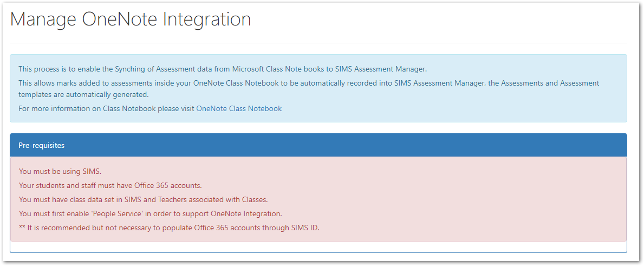Image resolution: width=644 pixels, height=266 pixels.
Task: Click the white strip below pink alert
Action: (318, 246)
